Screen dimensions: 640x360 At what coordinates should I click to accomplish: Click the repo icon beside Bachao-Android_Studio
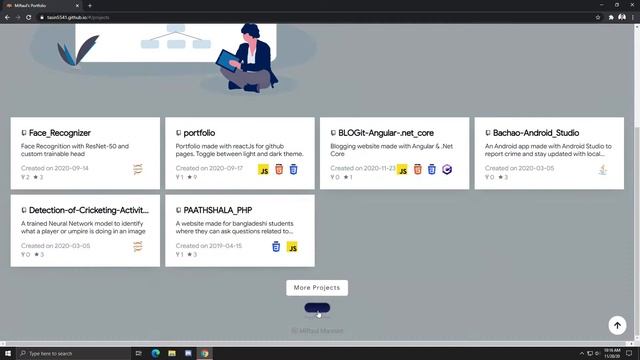488,133
